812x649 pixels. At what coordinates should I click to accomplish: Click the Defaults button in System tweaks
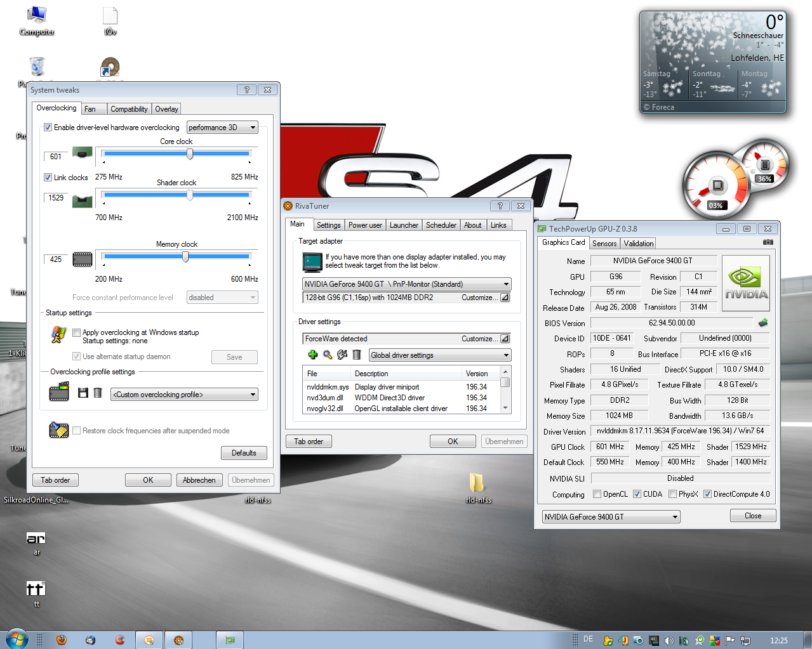(x=244, y=453)
